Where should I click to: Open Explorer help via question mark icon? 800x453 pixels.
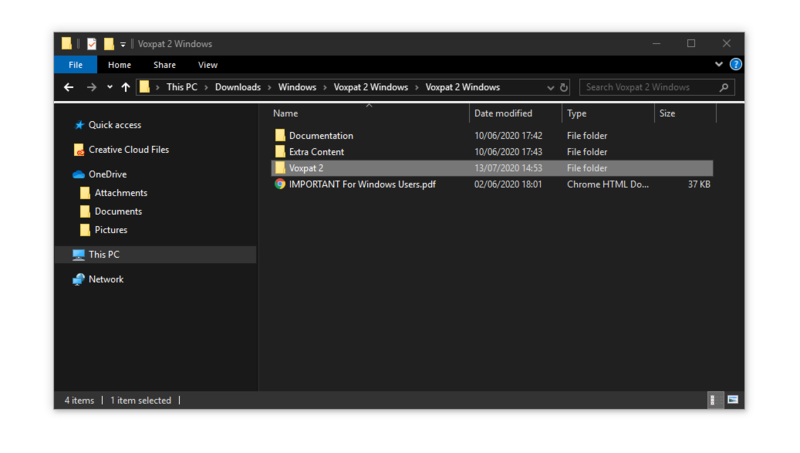[x=735, y=65]
